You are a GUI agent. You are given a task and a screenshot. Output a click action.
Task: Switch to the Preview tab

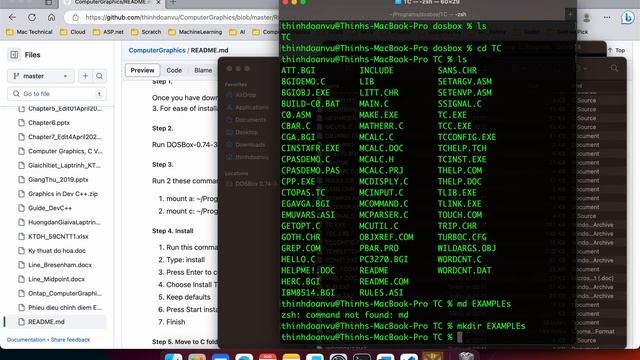point(142,70)
